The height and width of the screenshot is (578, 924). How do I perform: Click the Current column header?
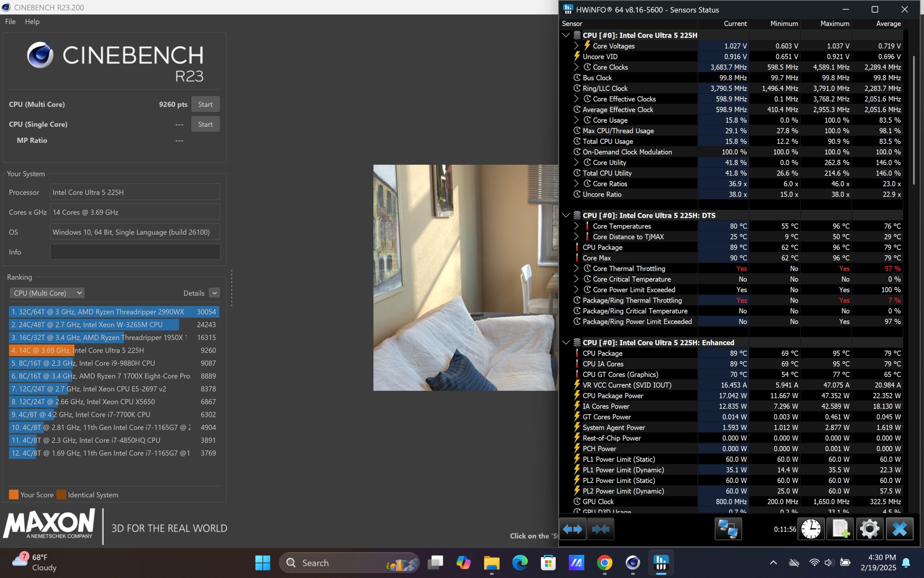[724, 24]
